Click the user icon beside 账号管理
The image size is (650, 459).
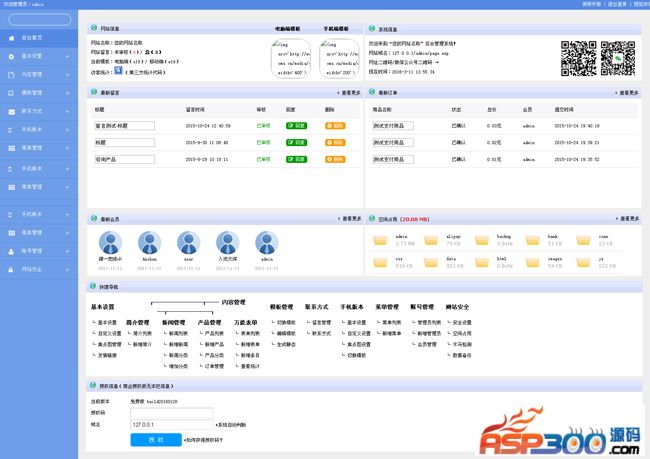click(11, 251)
